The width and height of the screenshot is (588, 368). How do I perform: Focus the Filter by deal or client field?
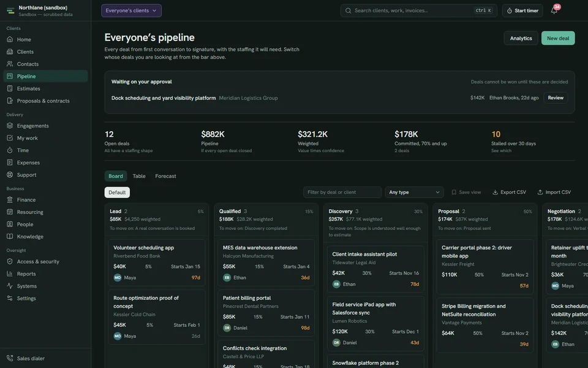(x=342, y=192)
